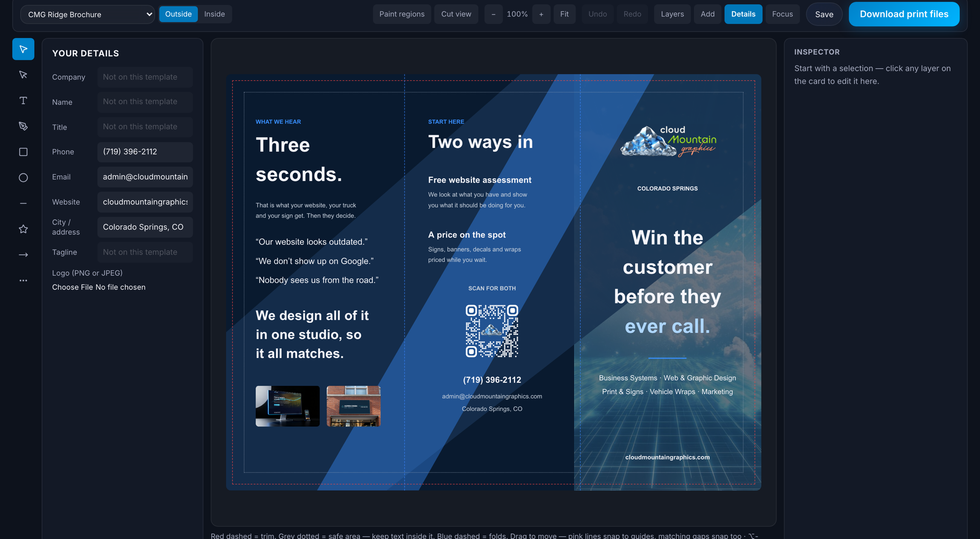
Task: Click the Tagline input field
Action: click(145, 252)
